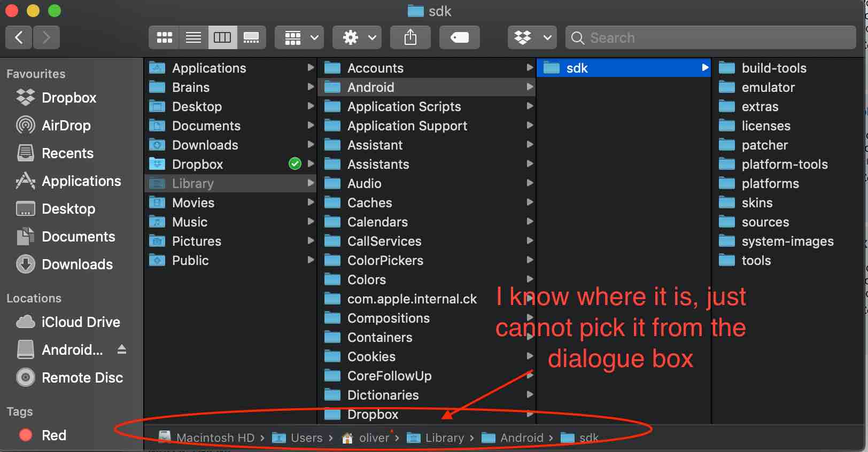Select the platform-tools folder
Viewport: 868px width, 452px height.
784,165
